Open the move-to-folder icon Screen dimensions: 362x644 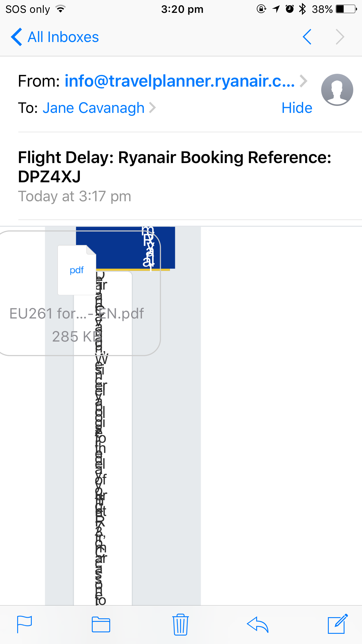pyautogui.click(x=101, y=624)
